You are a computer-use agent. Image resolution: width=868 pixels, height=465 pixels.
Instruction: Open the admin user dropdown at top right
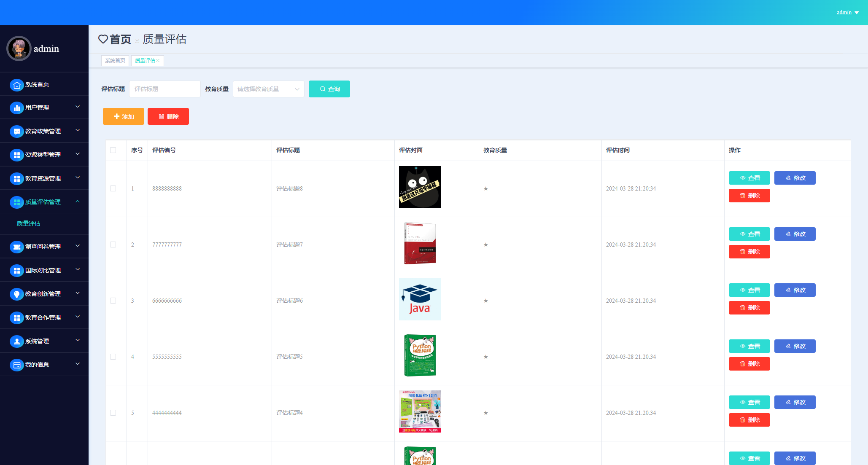[x=847, y=13]
